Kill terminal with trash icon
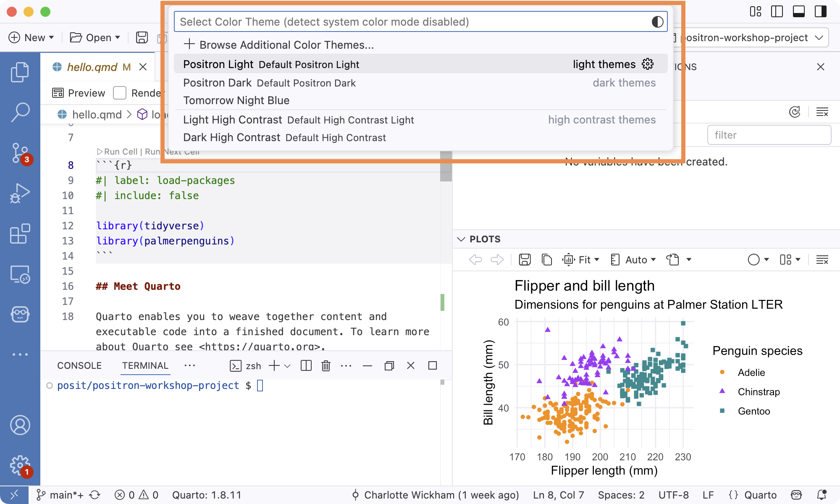Image resolution: width=840 pixels, height=504 pixels. coord(326,365)
